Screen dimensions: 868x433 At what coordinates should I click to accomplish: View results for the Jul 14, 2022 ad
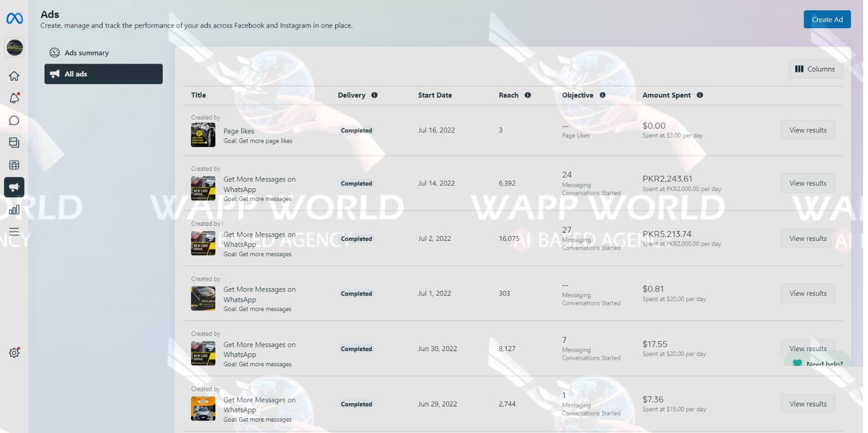point(808,183)
